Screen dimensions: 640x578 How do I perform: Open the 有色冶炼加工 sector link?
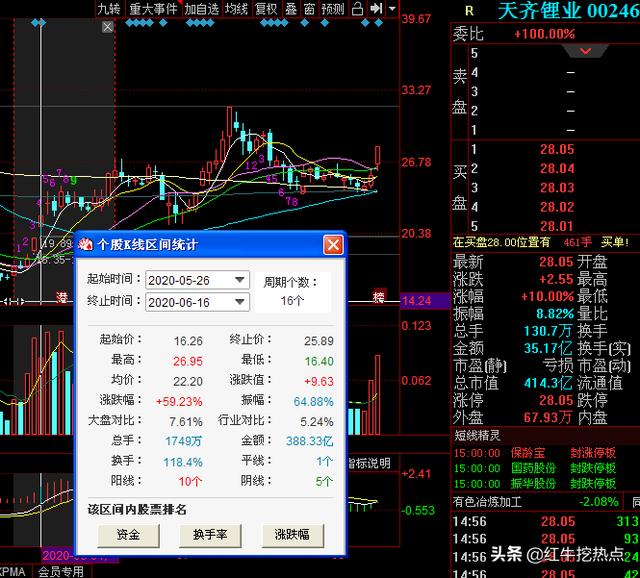click(x=487, y=502)
